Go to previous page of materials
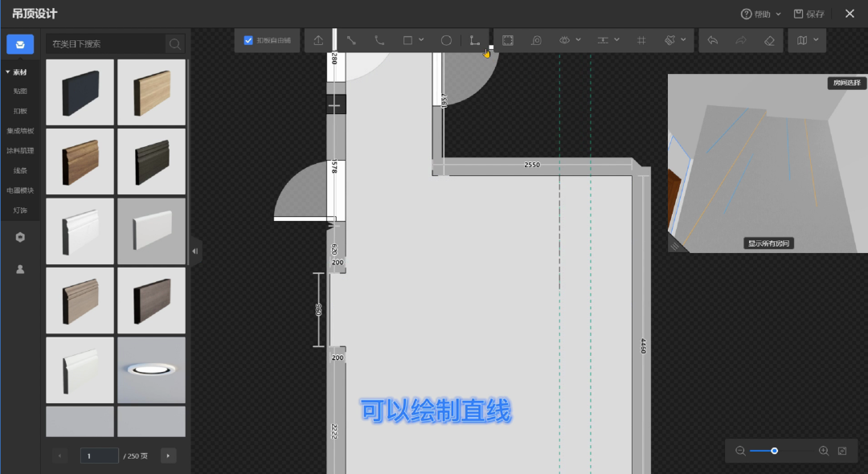 (x=59, y=456)
